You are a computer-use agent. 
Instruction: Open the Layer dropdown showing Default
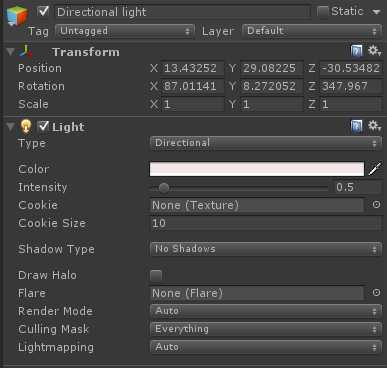click(x=312, y=31)
